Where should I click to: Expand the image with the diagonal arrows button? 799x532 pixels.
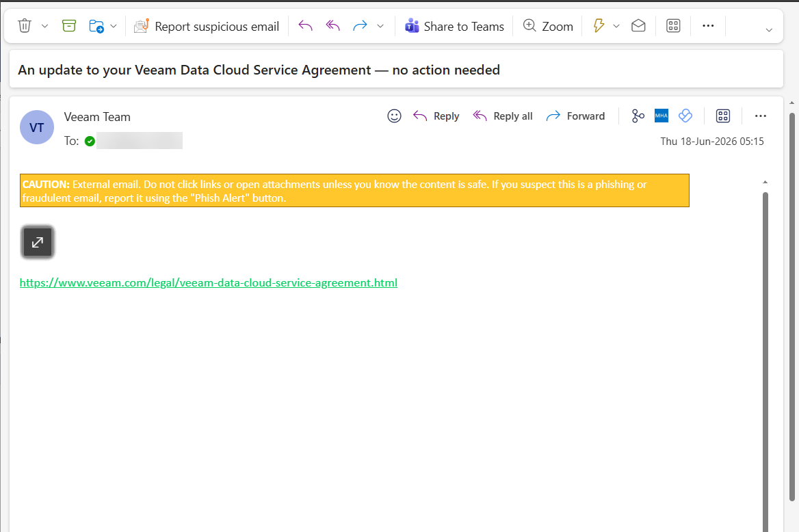tap(37, 242)
